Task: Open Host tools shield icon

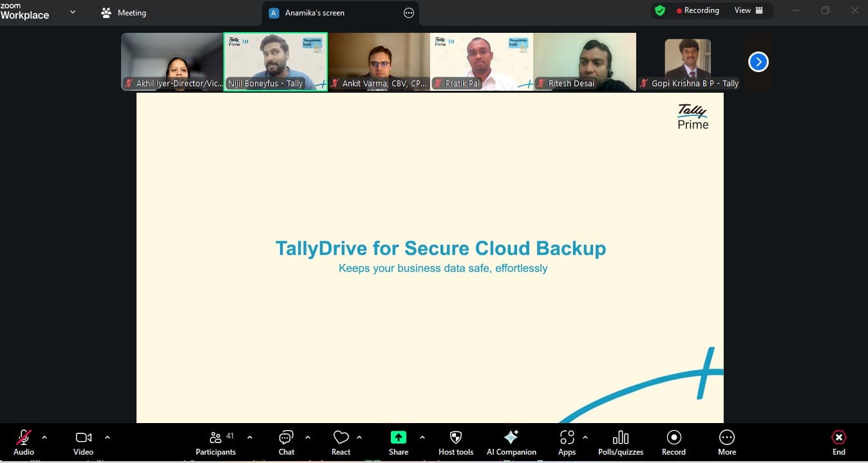Action: point(456,443)
